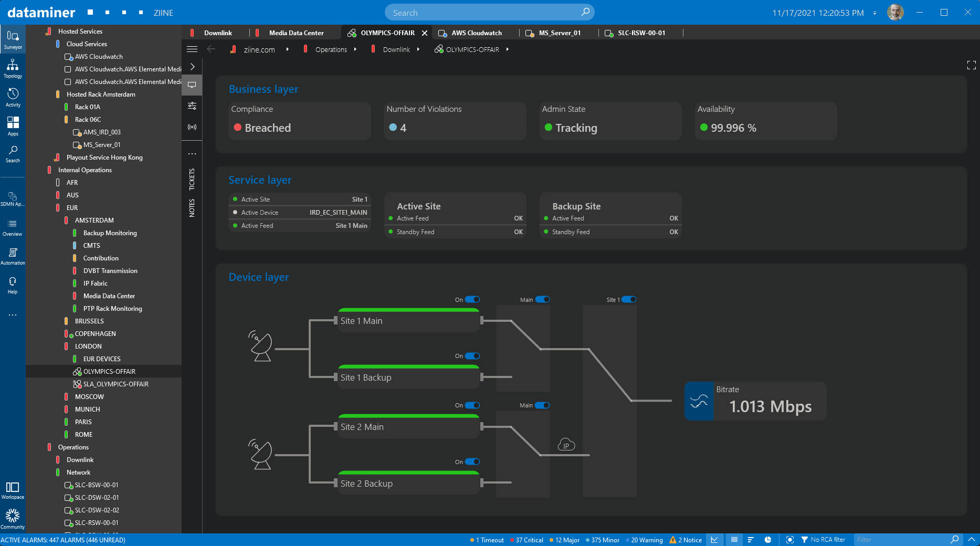Open the dropdown arrow next to date time
980x546 pixels.
(874, 13)
